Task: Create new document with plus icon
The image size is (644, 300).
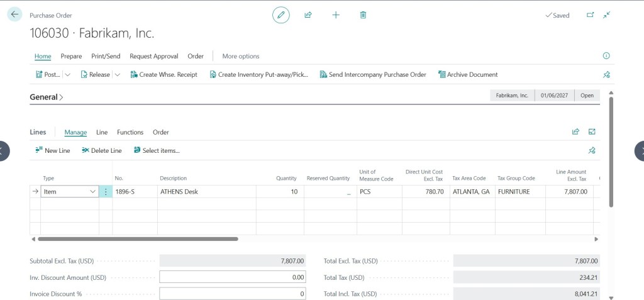Action: click(336, 15)
